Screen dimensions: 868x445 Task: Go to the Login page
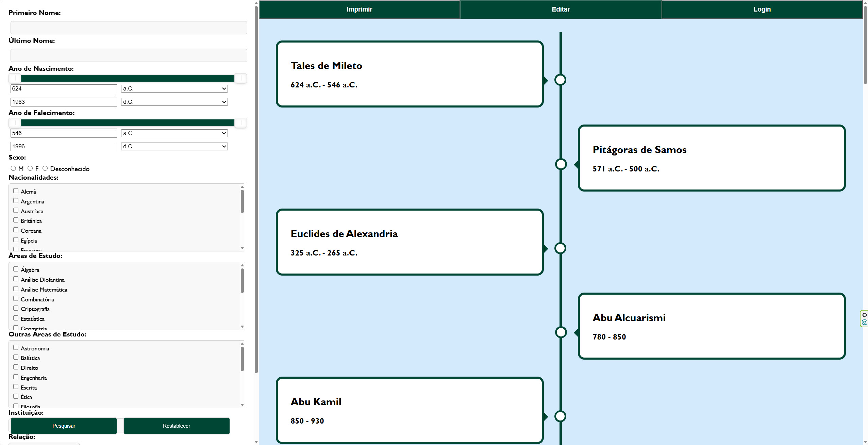pos(762,10)
